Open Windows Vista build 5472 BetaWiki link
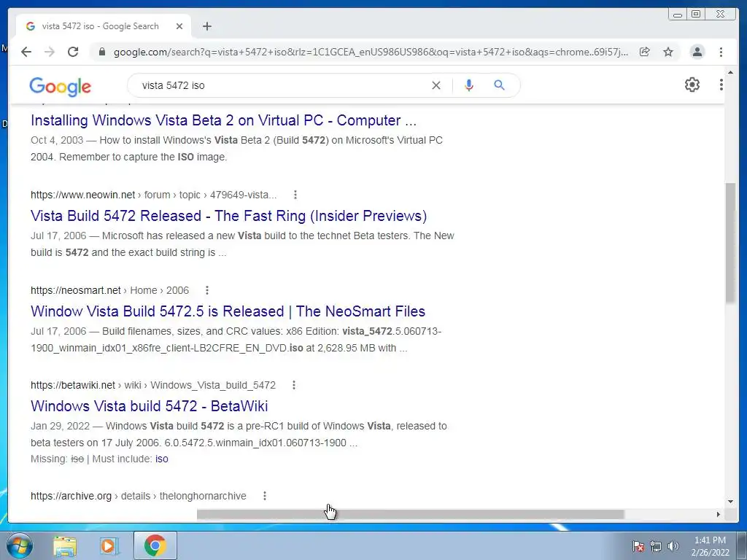The image size is (747, 560). [149, 405]
